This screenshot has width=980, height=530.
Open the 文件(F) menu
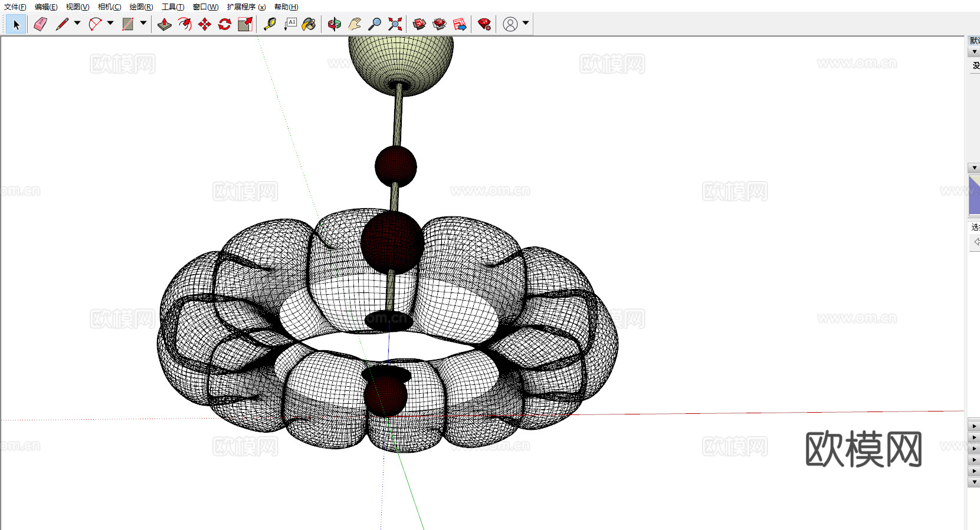15,7
